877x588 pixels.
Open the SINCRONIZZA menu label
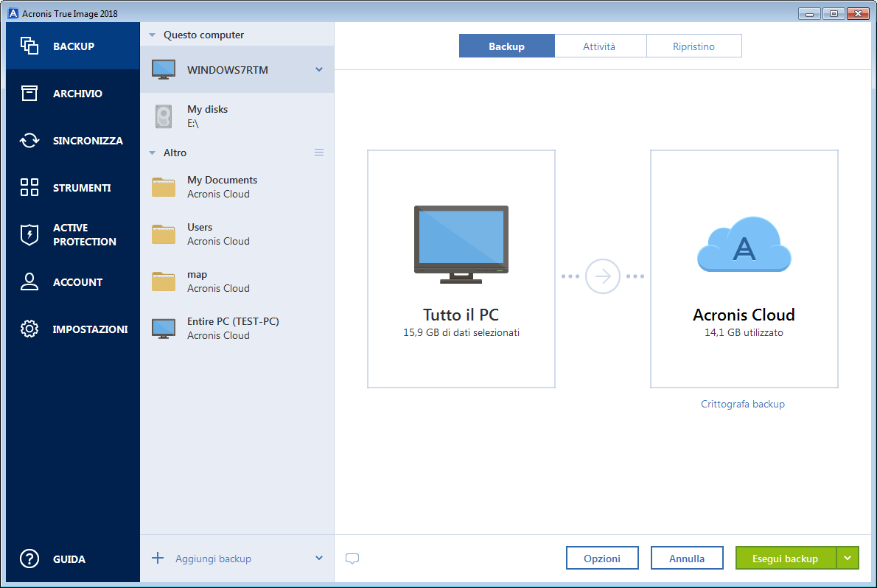point(88,141)
